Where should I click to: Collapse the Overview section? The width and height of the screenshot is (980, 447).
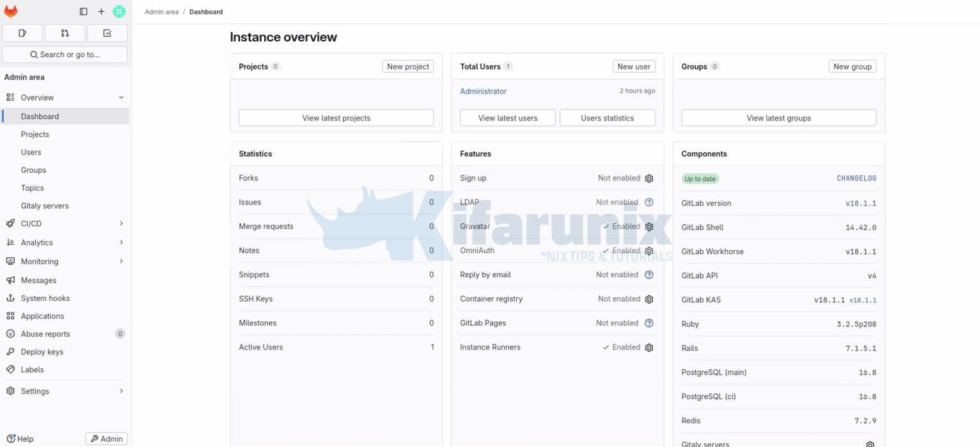[x=121, y=97]
